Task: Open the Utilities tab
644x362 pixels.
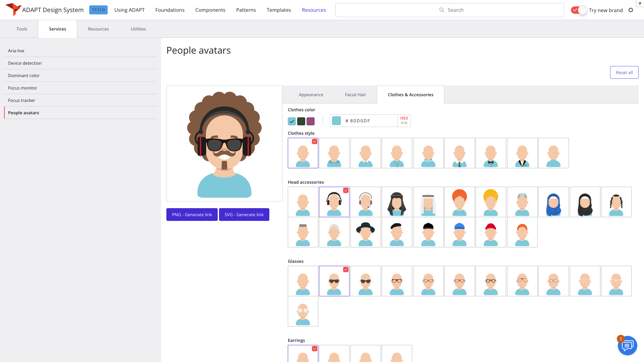Action: tap(138, 29)
